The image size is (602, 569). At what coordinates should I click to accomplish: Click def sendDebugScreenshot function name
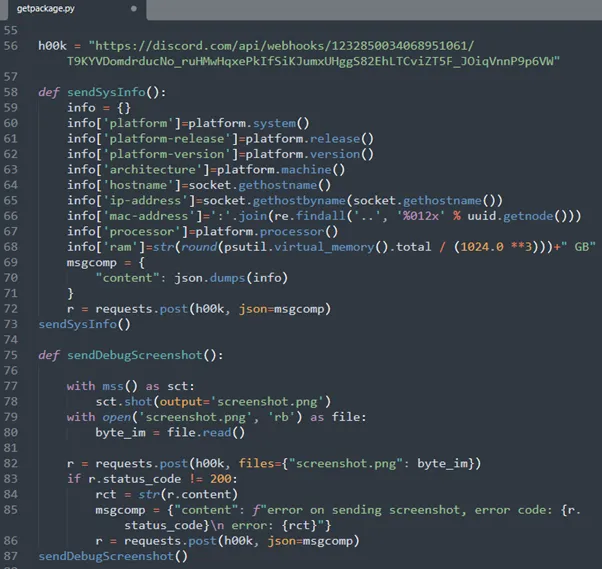pos(135,355)
